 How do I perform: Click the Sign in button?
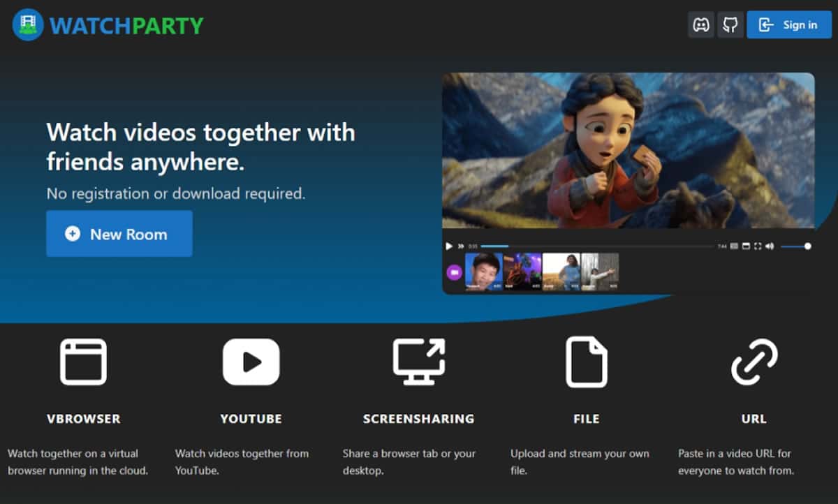pyautogui.click(x=788, y=25)
